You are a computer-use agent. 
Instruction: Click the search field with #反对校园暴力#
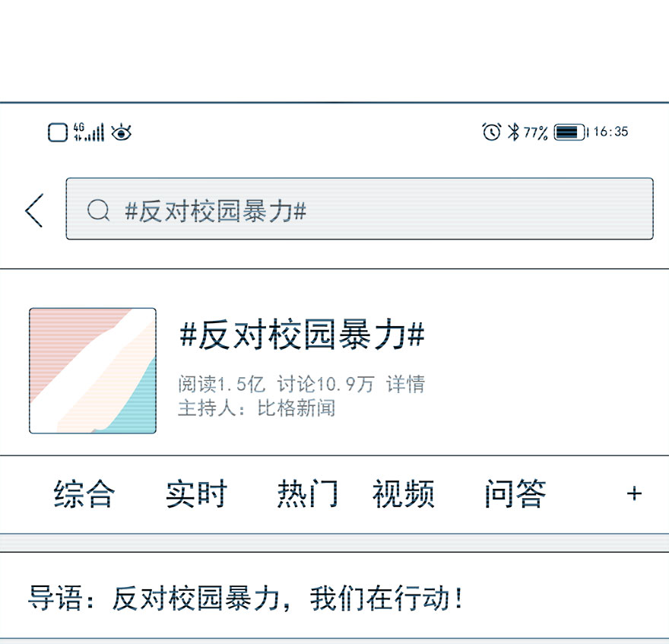(360, 208)
